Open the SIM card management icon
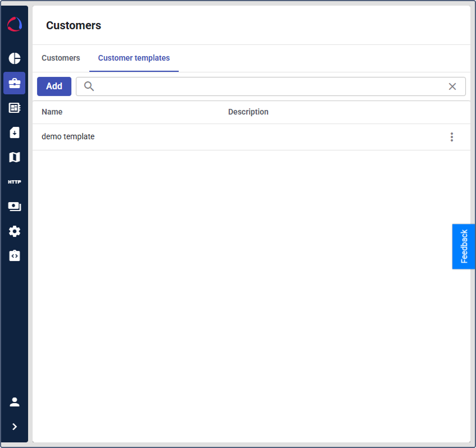 coord(14,108)
